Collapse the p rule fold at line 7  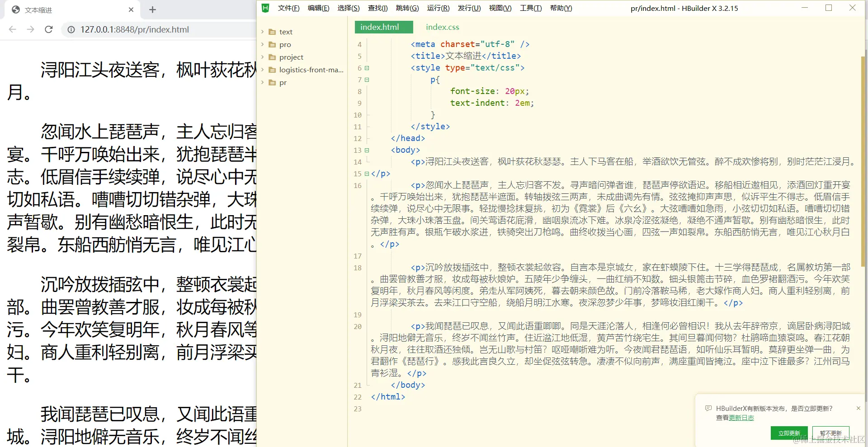[x=367, y=80]
